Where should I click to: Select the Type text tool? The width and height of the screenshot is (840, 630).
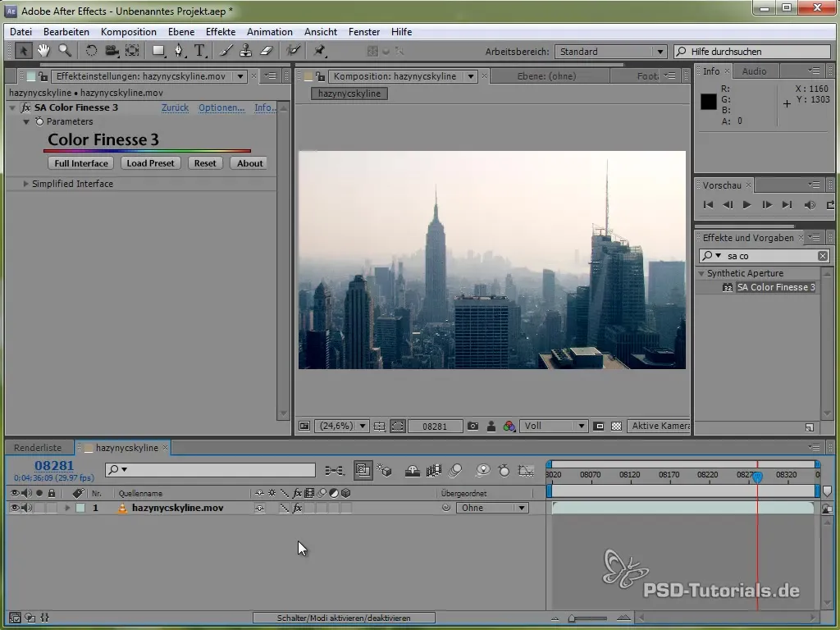(199, 51)
